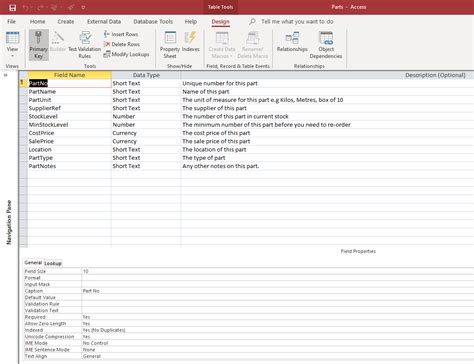Image resolution: width=474 pixels, height=364 pixels.
Task: Click Modify Lookups
Action: point(126,54)
